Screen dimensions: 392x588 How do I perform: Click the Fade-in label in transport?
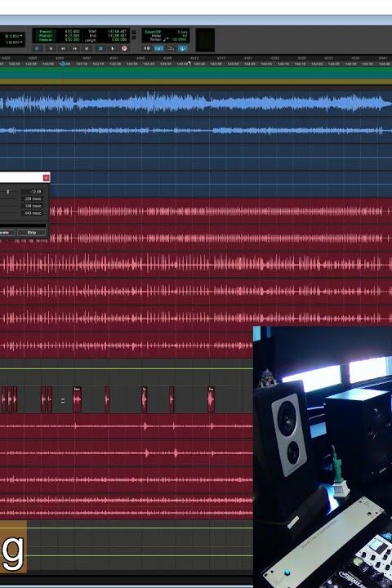(x=46, y=39)
